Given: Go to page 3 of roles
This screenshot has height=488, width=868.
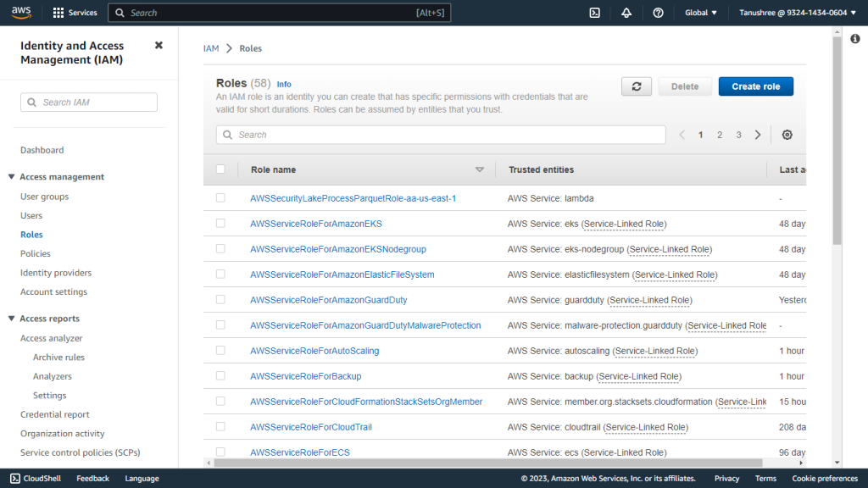Looking at the screenshot, I should coord(738,135).
